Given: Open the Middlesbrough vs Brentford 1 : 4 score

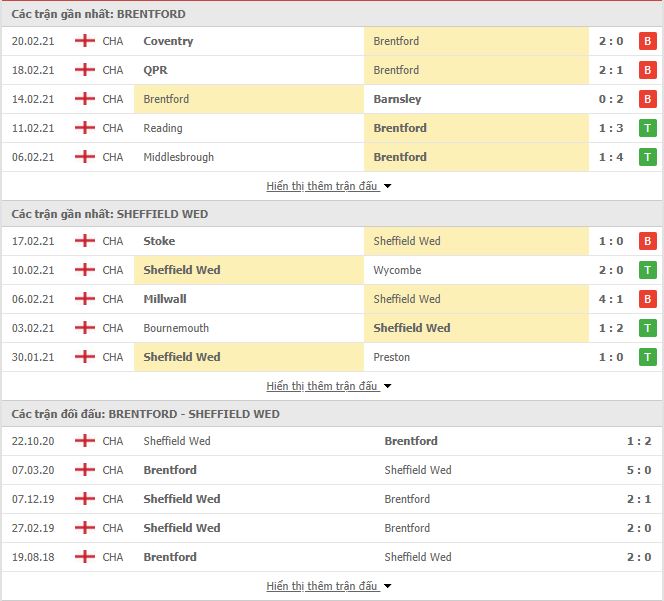Looking at the screenshot, I should pos(611,157).
